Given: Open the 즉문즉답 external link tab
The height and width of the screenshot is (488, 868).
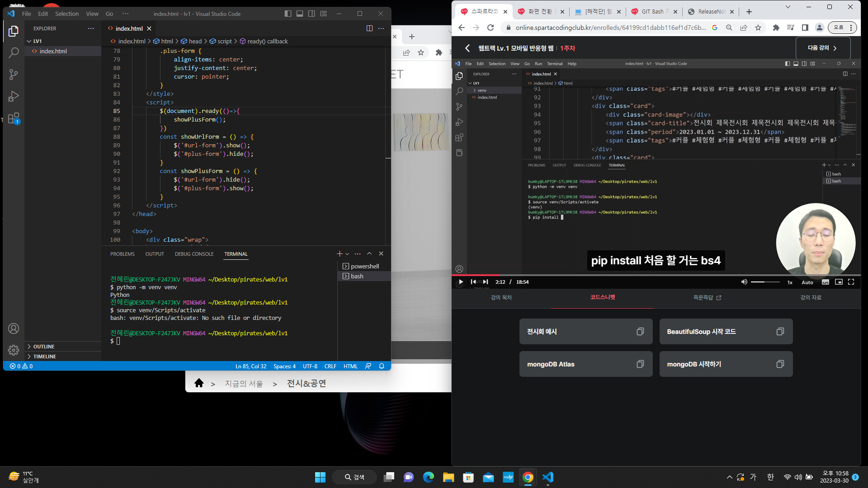Looking at the screenshot, I should [x=707, y=297].
